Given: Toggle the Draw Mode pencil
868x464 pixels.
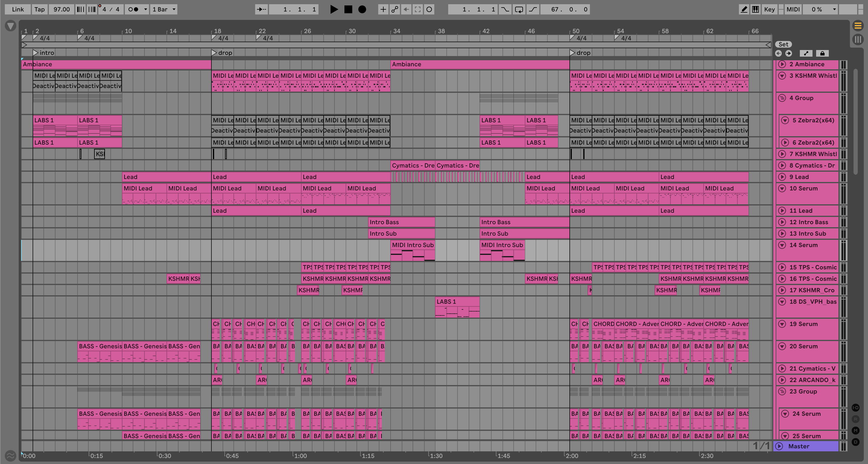Looking at the screenshot, I should pyautogui.click(x=744, y=9).
